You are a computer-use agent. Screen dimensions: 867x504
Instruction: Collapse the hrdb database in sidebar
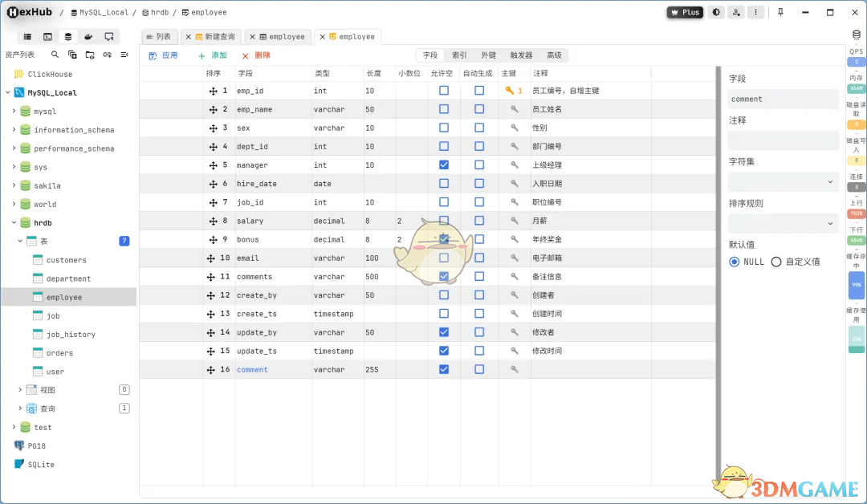(x=15, y=222)
